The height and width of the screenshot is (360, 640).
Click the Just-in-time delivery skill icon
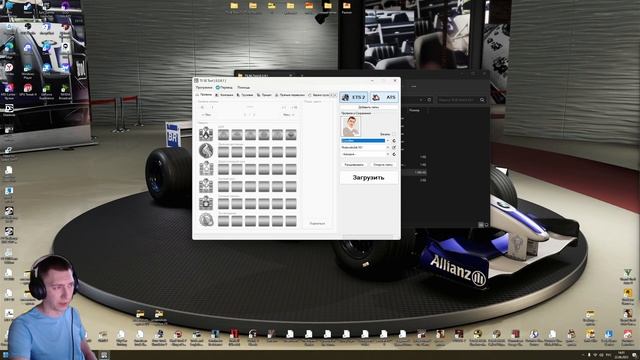click(x=206, y=203)
